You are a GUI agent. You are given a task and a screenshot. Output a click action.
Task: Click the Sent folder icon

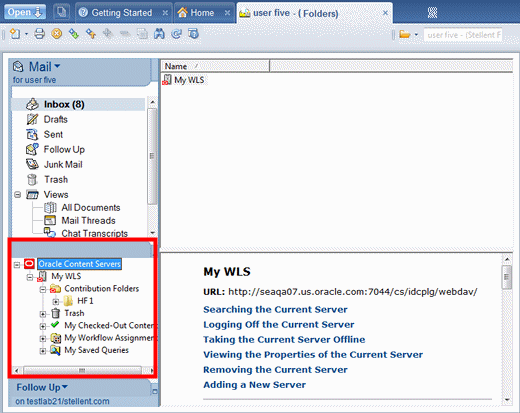pos(32,134)
